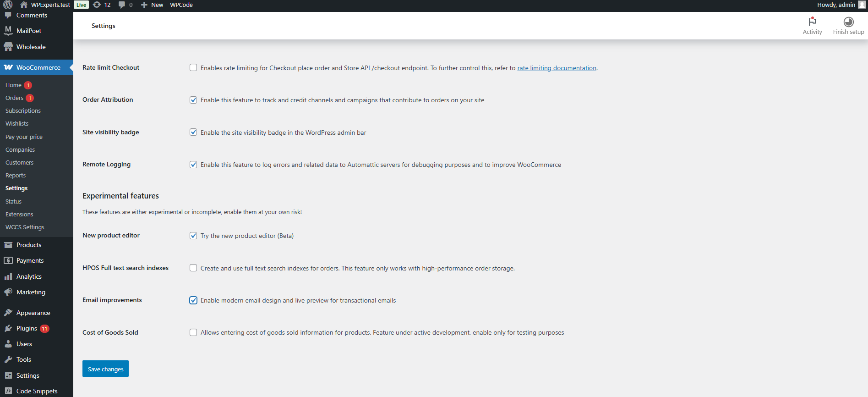Click the admin avatar icon
Image resolution: width=868 pixels, height=397 pixels.
862,5
